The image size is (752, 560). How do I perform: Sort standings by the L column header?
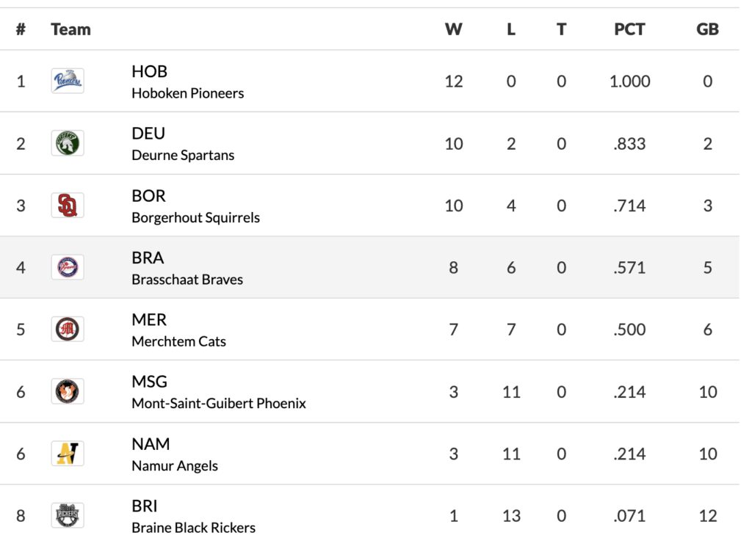point(511,29)
